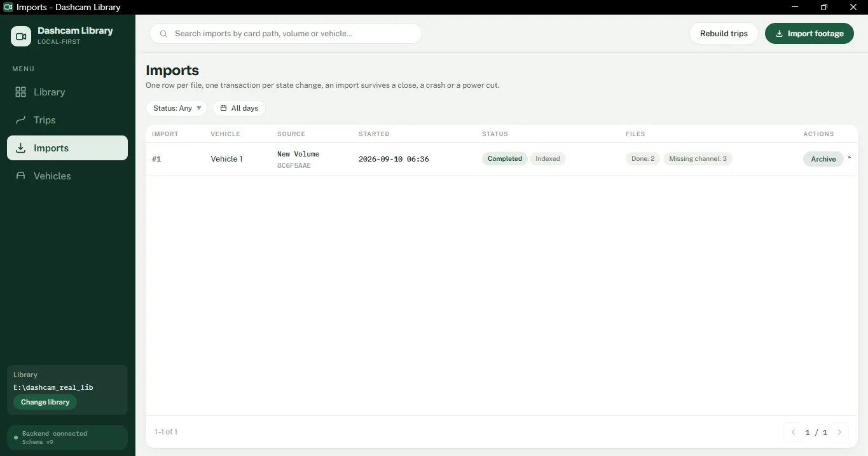868x456 pixels.
Task: Click the ACTIONS column header
Action: pyautogui.click(x=818, y=134)
